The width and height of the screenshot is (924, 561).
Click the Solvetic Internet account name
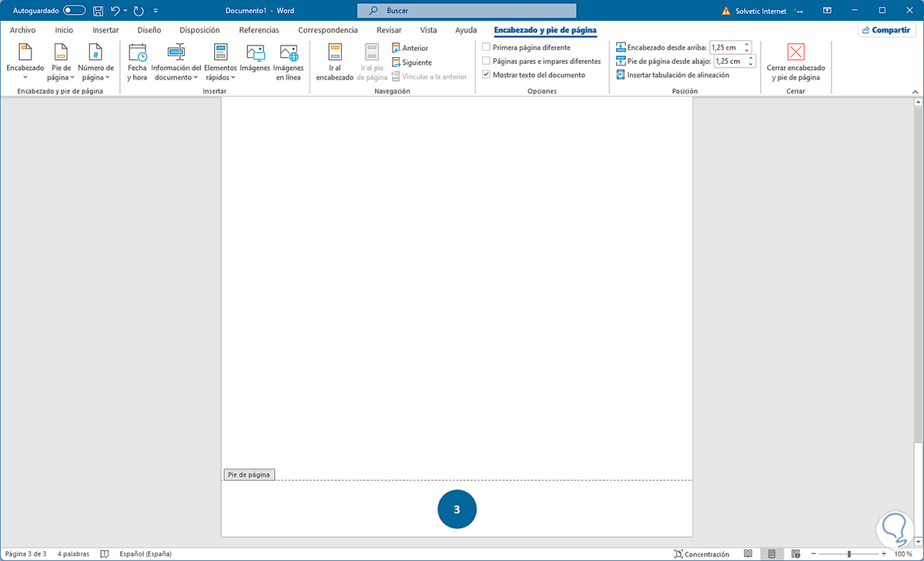point(762,11)
